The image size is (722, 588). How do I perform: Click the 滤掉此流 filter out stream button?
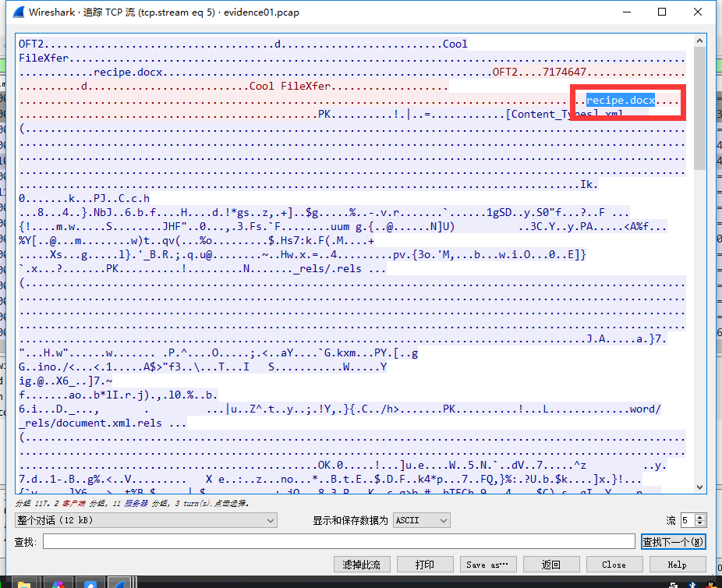(x=362, y=565)
